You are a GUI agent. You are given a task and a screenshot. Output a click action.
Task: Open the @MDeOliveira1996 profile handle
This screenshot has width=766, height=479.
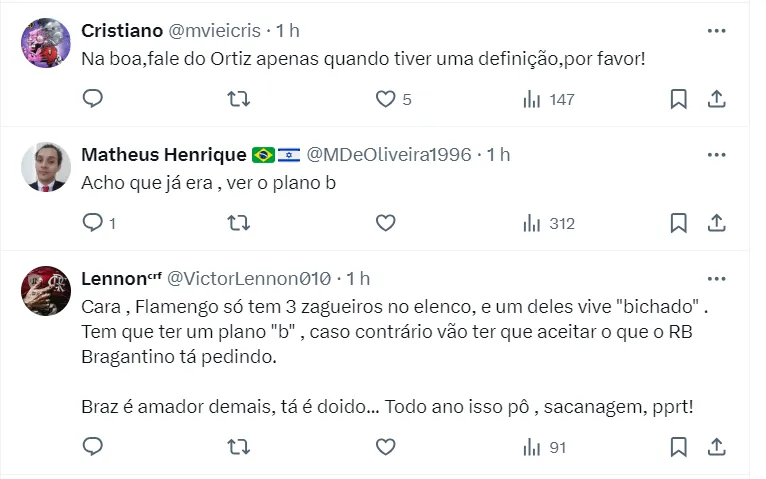click(387, 155)
